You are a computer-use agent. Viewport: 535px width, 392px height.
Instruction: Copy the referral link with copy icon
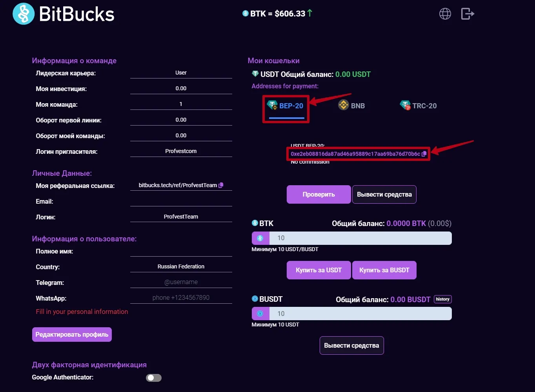(221, 185)
